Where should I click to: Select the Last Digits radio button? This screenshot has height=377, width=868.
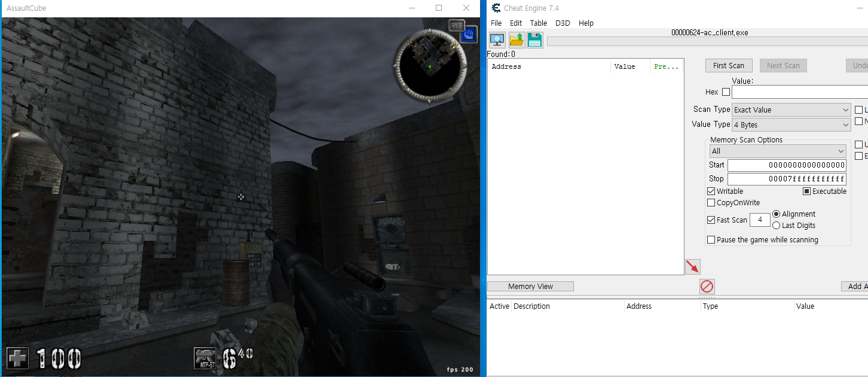[777, 226]
